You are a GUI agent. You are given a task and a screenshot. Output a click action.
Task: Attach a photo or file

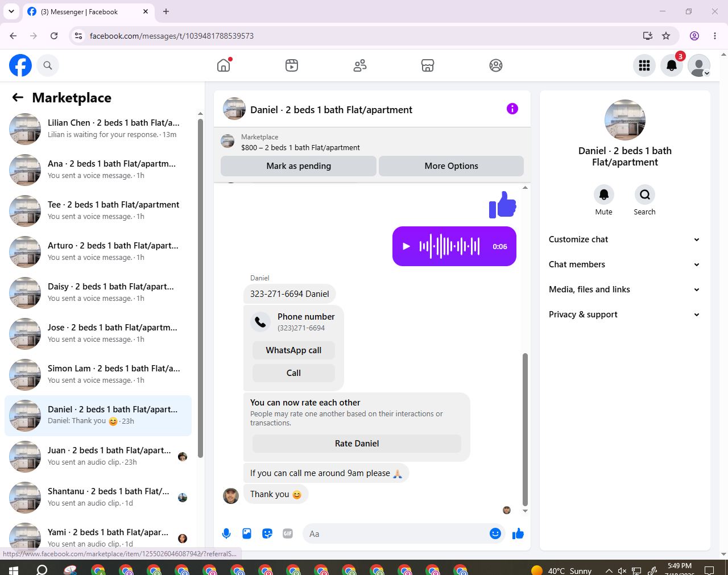[247, 533]
